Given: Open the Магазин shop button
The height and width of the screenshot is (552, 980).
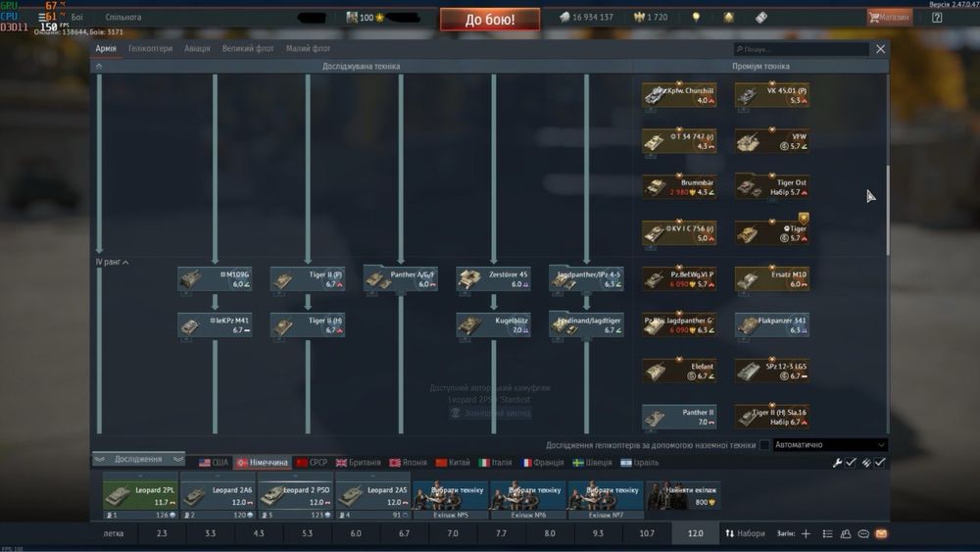Looking at the screenshot, I should (x=889, y=18).
